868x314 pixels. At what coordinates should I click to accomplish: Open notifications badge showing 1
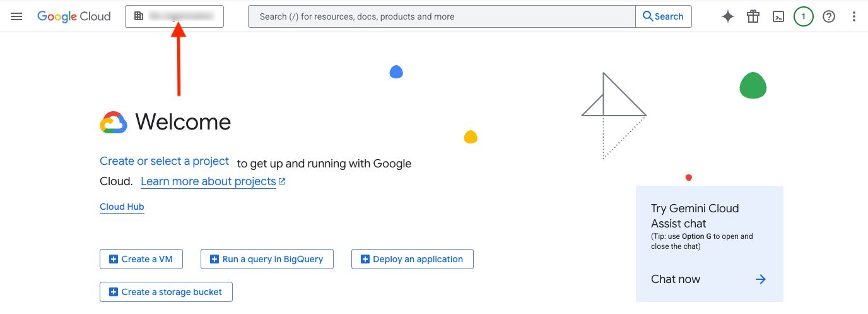pyautogui.click(x=803, y=16)
